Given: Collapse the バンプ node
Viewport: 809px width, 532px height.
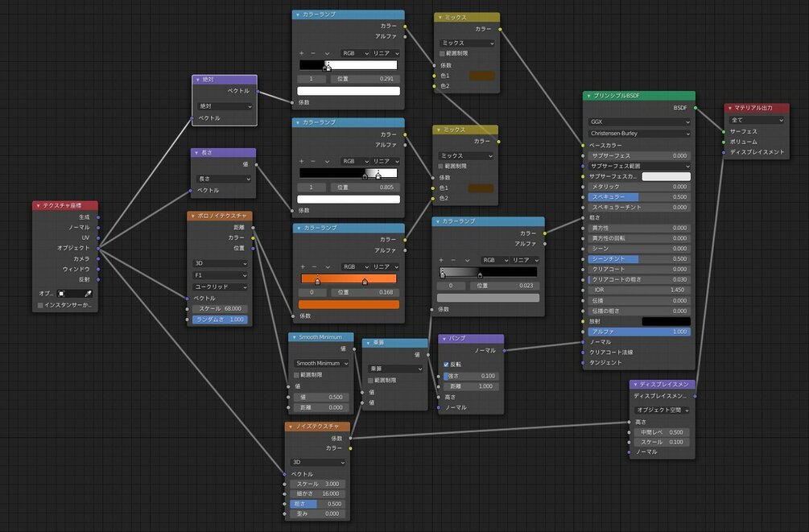Looking at the screenshot, I should click(x=444, y=338).
